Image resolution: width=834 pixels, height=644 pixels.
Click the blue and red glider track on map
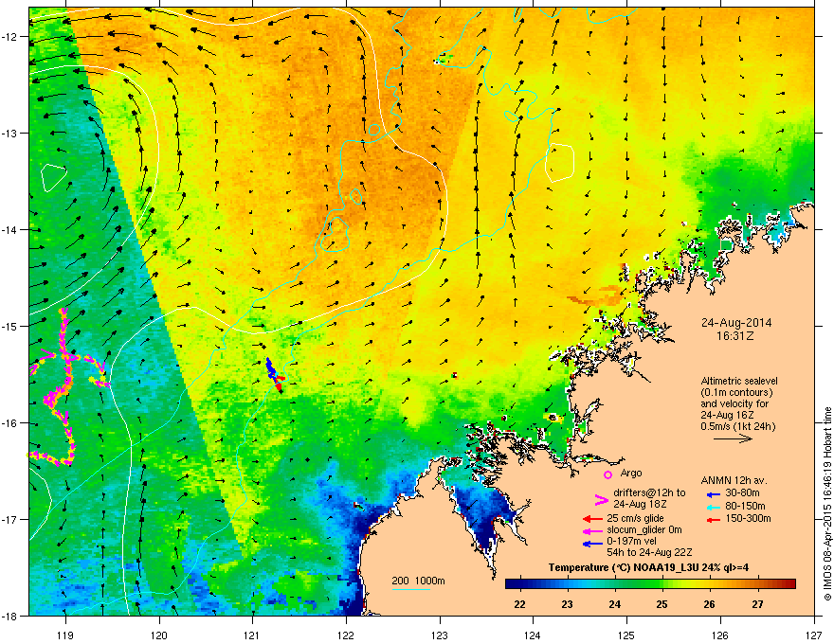[275, 375]
